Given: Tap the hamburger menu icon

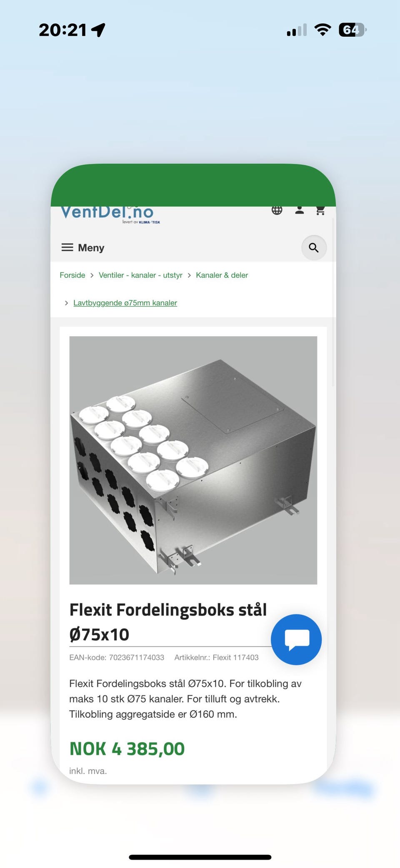Looking at the screenshot, I should [x=67, y=247].
